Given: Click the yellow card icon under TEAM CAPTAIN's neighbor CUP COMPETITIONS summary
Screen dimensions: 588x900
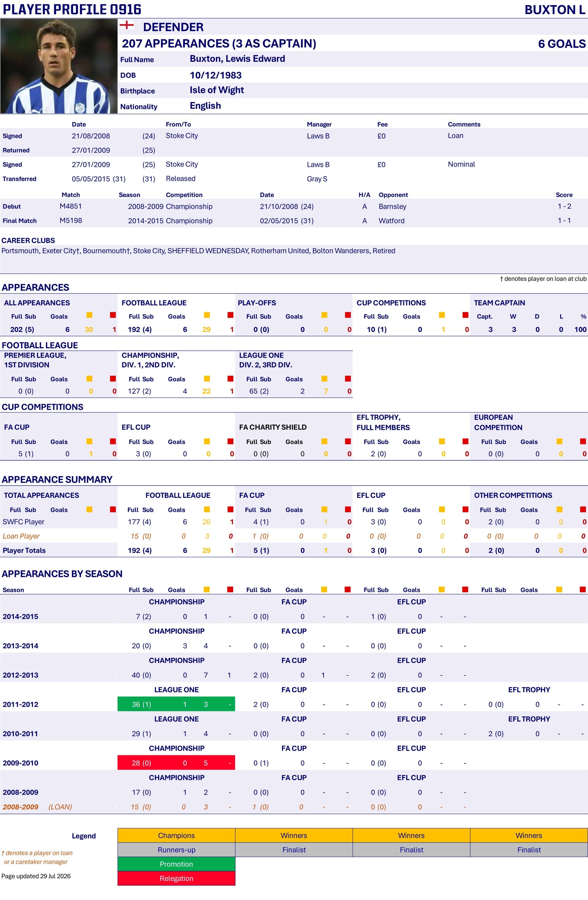Looking at the screenshot, I should (x=442, y=315).
